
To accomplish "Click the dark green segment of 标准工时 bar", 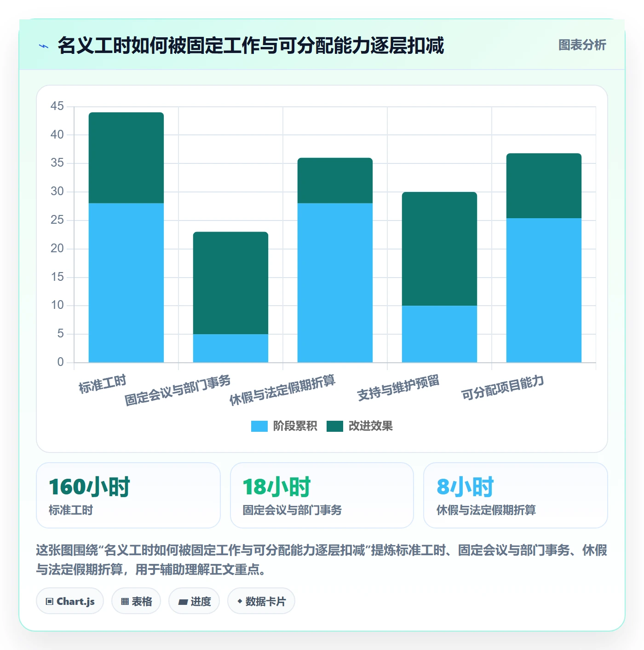I will click(x=126, y=158).
